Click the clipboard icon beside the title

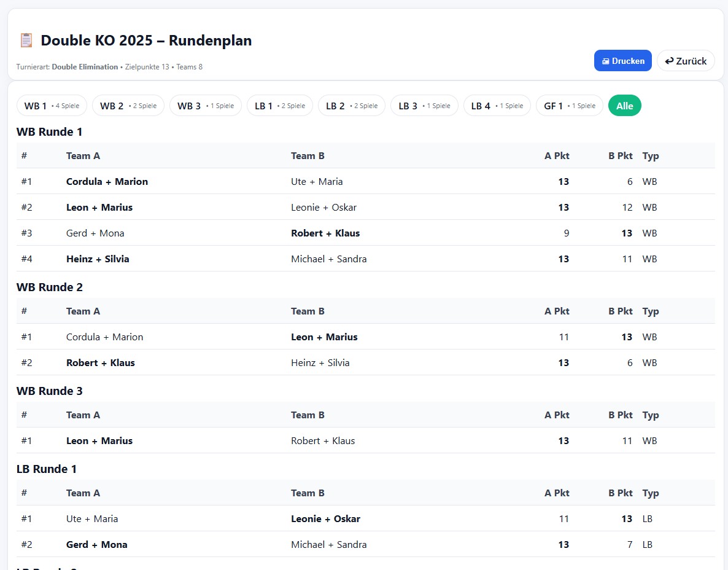click(x=26, y=41)
